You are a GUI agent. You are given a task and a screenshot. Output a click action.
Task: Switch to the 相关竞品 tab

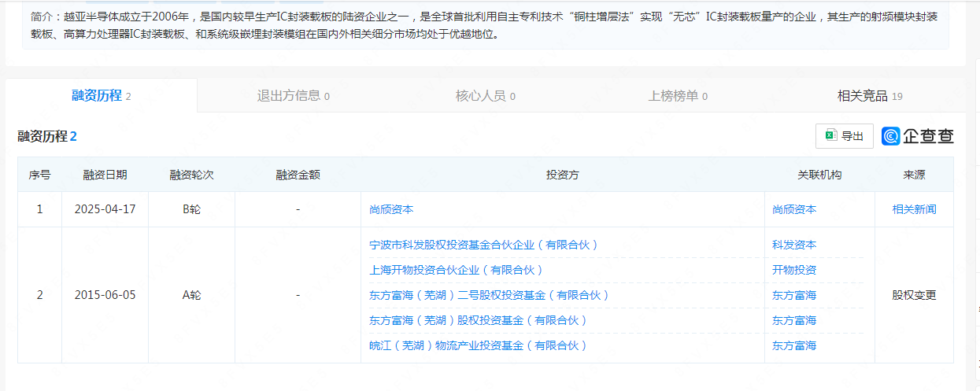[x=869, y=96]
